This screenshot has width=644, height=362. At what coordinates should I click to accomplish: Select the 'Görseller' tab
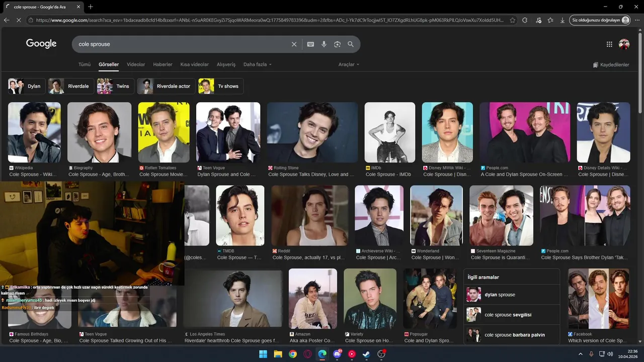pyautogui.click(x=109, y=64)
